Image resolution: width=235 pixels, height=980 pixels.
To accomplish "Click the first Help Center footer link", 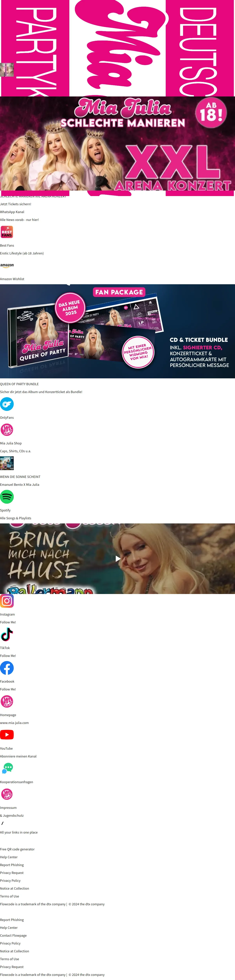I will 9,857.
